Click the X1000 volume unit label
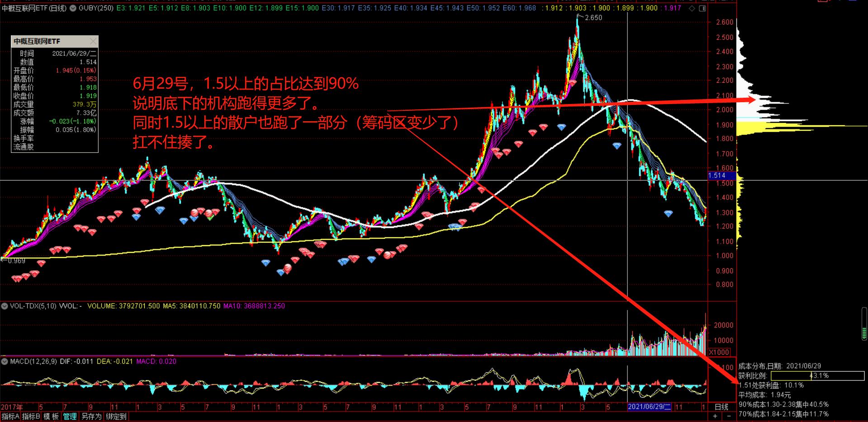 point(719,352)
